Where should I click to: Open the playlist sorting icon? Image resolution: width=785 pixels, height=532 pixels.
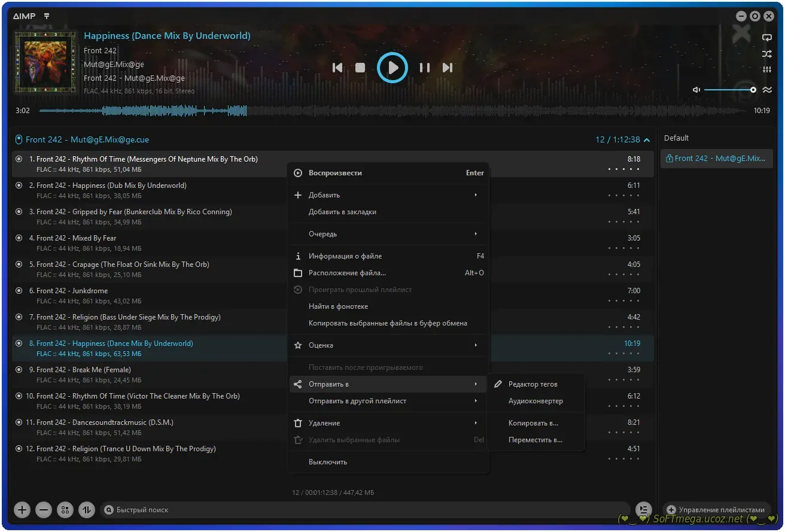(x=87, y=510)
